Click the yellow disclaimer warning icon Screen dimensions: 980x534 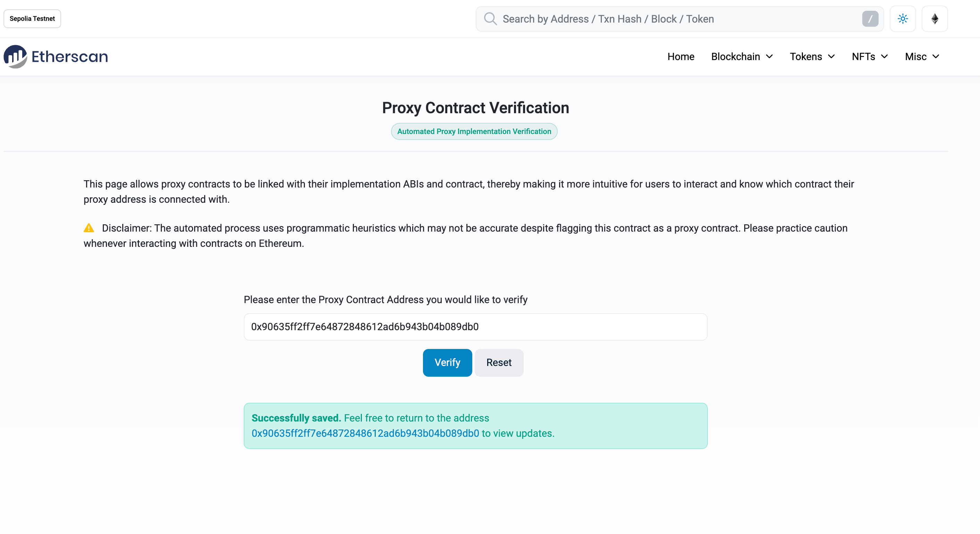(x=89, y=228)
